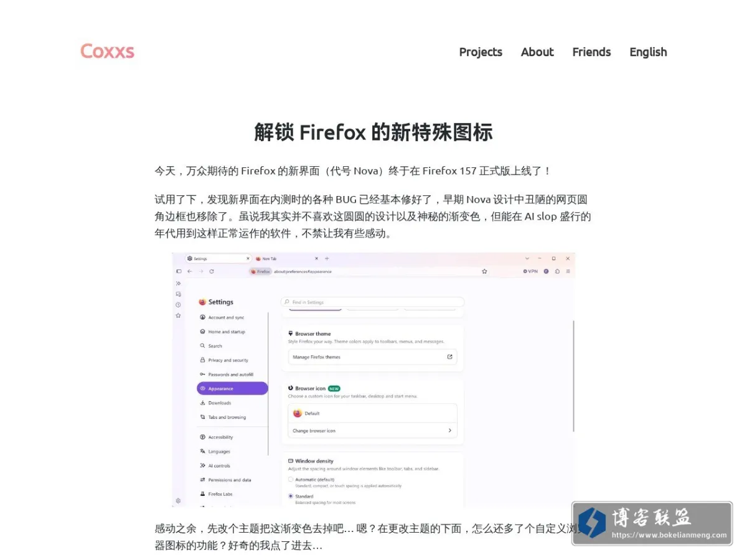This screenshot has width=747, height=560.
Task: Click the synced tabs icon in the screenshot's left sidebar
Action: click(x=178, y=294)
